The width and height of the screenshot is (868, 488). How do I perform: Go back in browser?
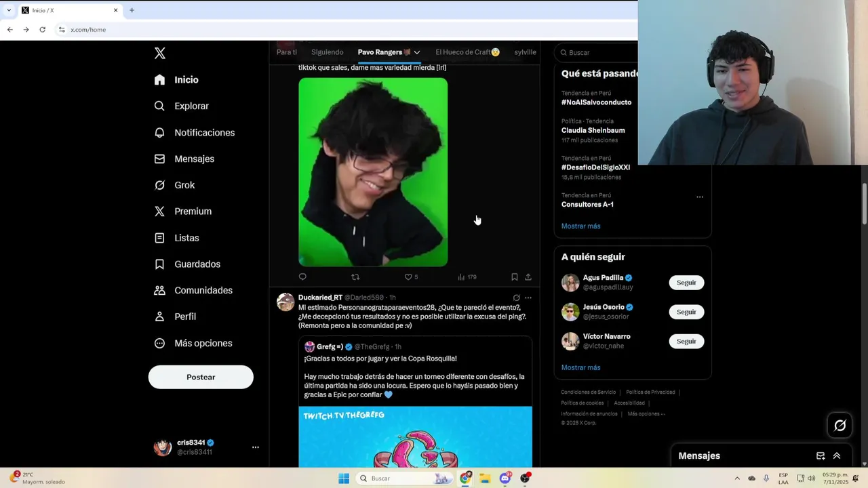(x=9, y=30)
